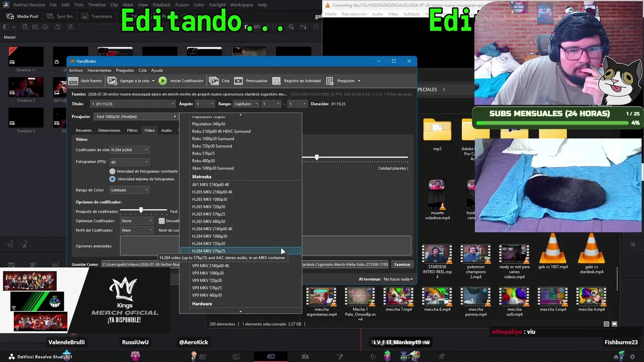Open the Registro de Actividad icon
This screenshot has width=644, height=362.
(276, 80)
